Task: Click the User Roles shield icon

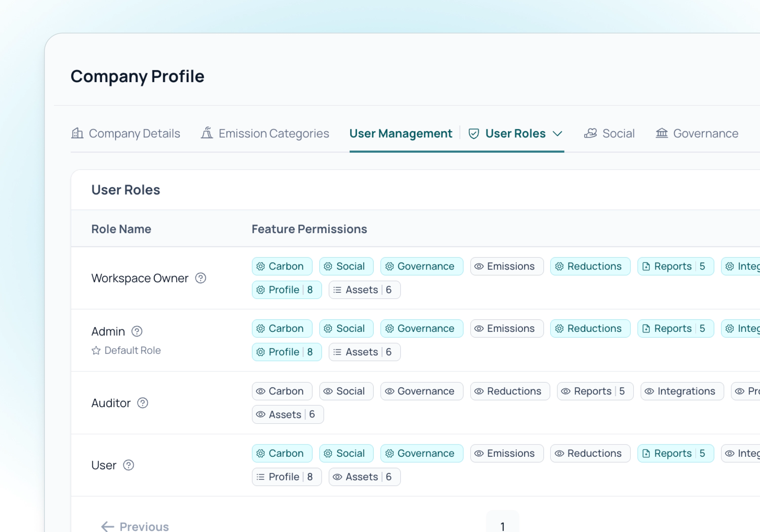Action: tap(474, 134)
